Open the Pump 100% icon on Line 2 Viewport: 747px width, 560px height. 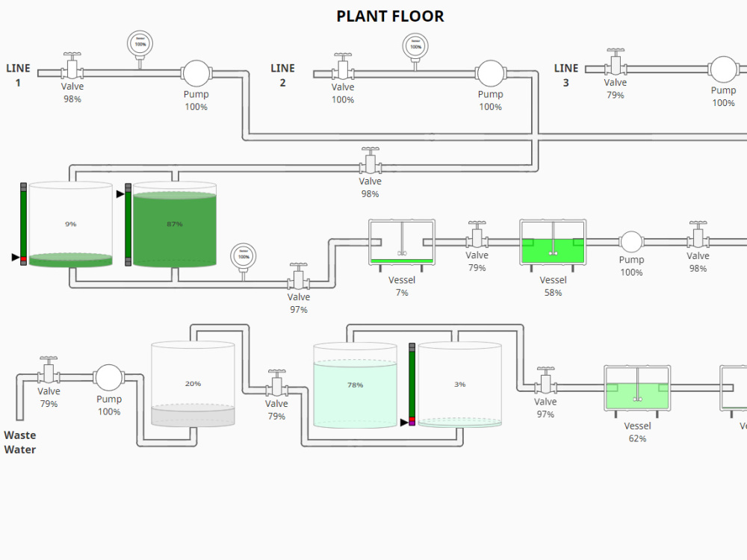point(491,73)
